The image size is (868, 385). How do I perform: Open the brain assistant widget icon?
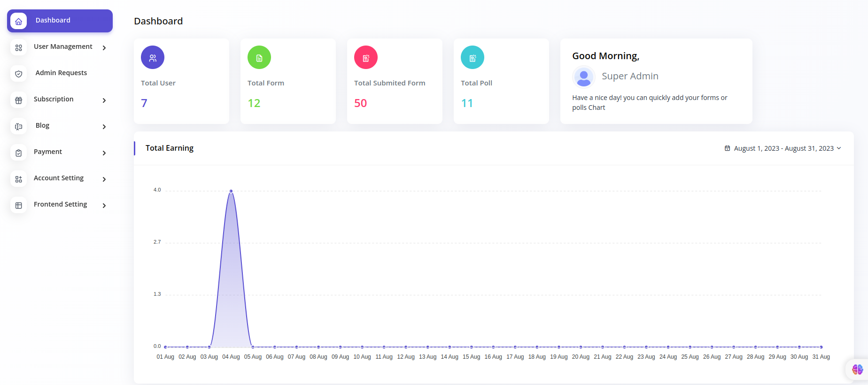pos(857,370)
